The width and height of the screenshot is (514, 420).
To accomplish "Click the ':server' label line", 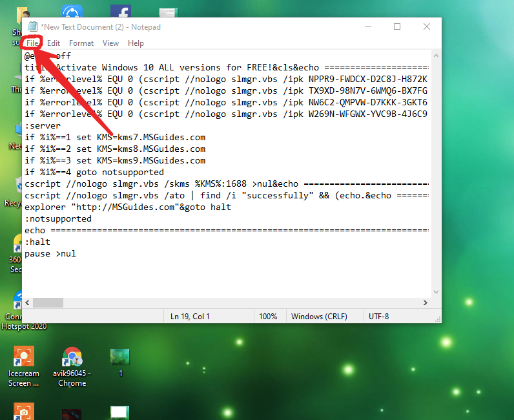I will click(43, 125).
